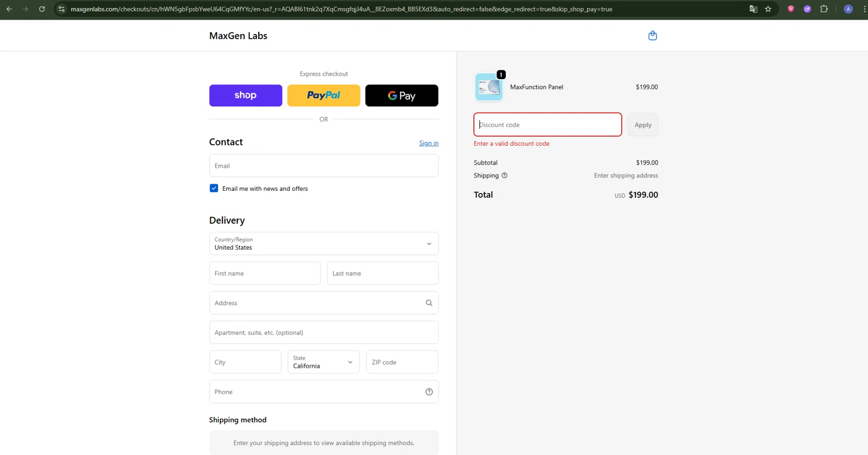Click the Apply discount button
Image resolution: width=868 pixels, height=455 pixels.
click(x=643, y=125)
